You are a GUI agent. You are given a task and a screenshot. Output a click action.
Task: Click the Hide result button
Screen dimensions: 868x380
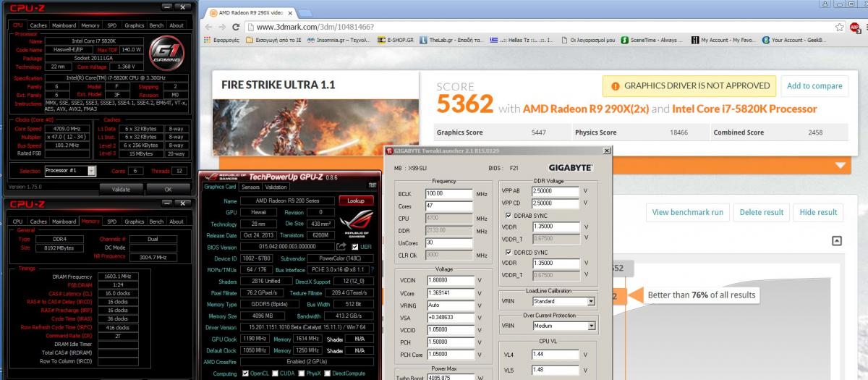pyautogui.click(x=818, y=212)
